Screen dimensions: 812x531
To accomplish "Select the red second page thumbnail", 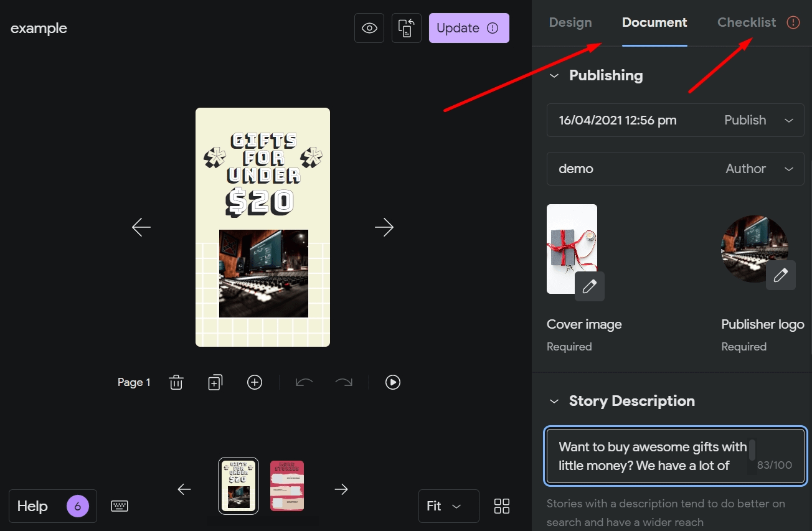I will (x=287, y=486).
